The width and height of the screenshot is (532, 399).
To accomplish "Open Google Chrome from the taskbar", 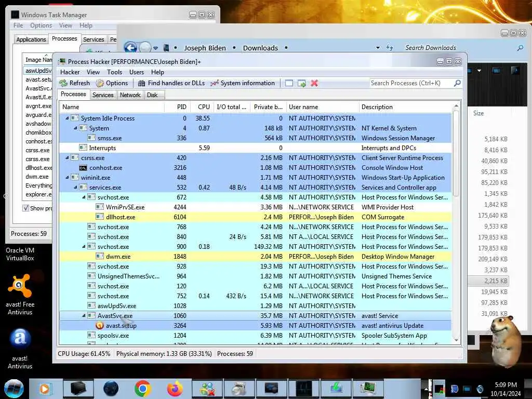I will 142,389.
